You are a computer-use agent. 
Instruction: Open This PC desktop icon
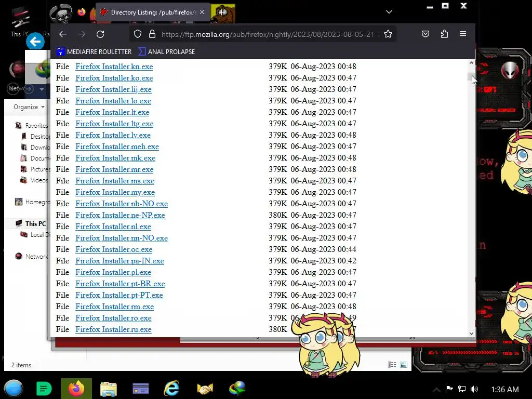tap(20, 22)
